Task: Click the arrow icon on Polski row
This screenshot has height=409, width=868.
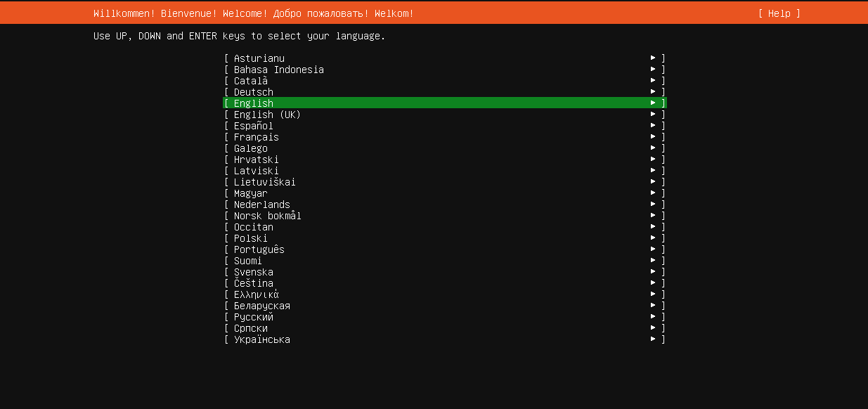Action: (x=653, y=238)
